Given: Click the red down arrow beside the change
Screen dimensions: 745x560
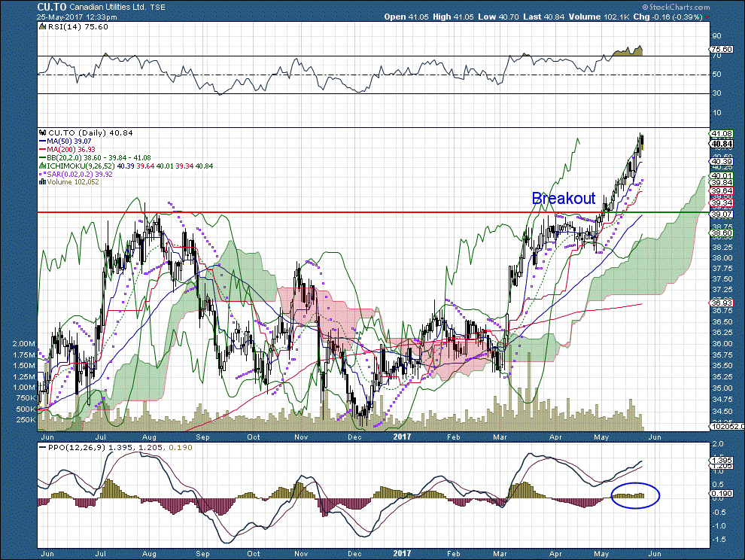Looking at the screenshot, I should click(707, 17).
